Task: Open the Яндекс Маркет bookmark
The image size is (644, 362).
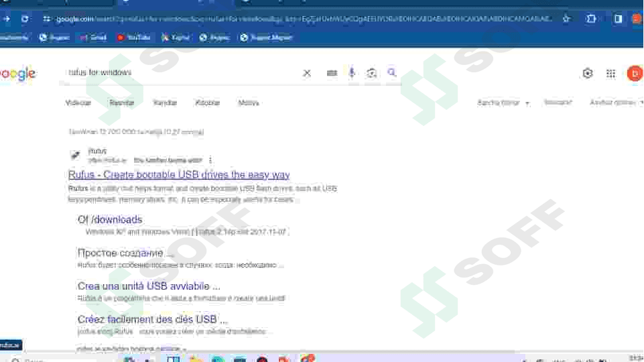Action: (x=266, y=38)
